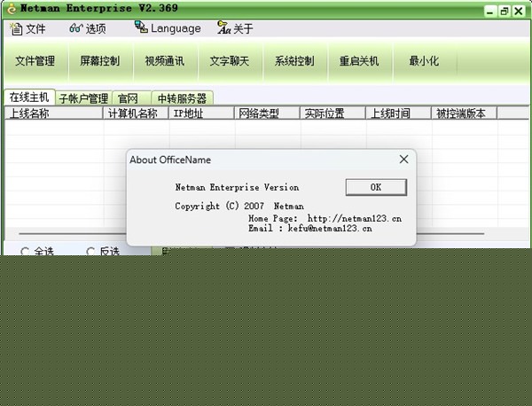Sort by 计算机名称 column header
Viewport: 532px width, 406px height.
(136, 113)
